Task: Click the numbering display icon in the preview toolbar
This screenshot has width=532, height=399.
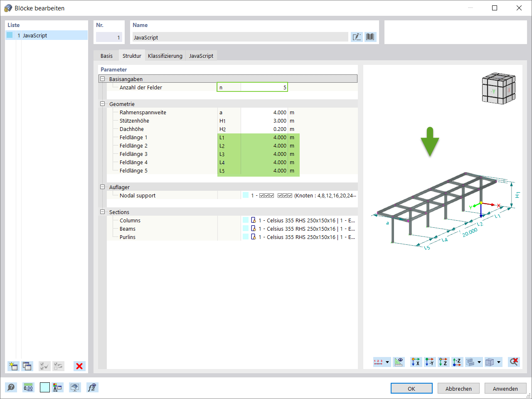Action: 378,362
